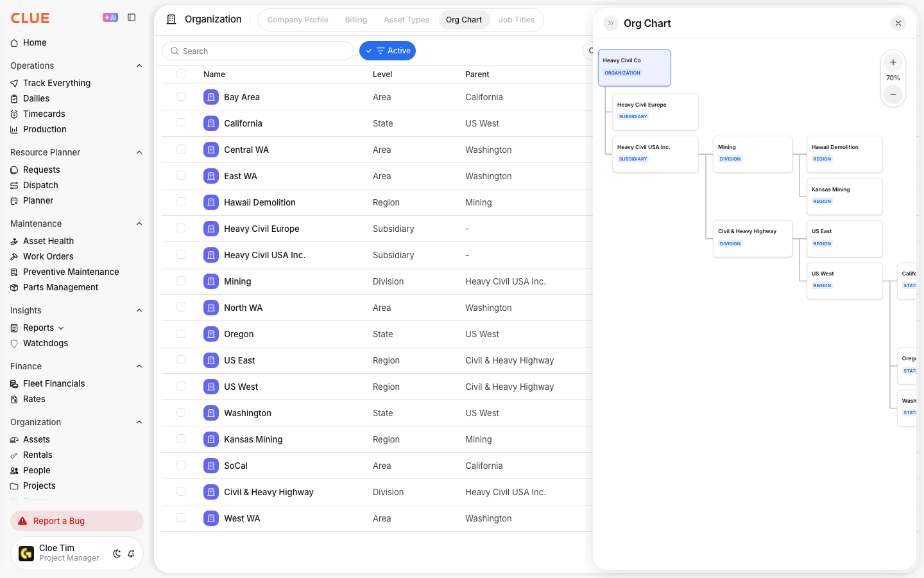Expand the Reports submenu
924x578 pixels.
61,328
